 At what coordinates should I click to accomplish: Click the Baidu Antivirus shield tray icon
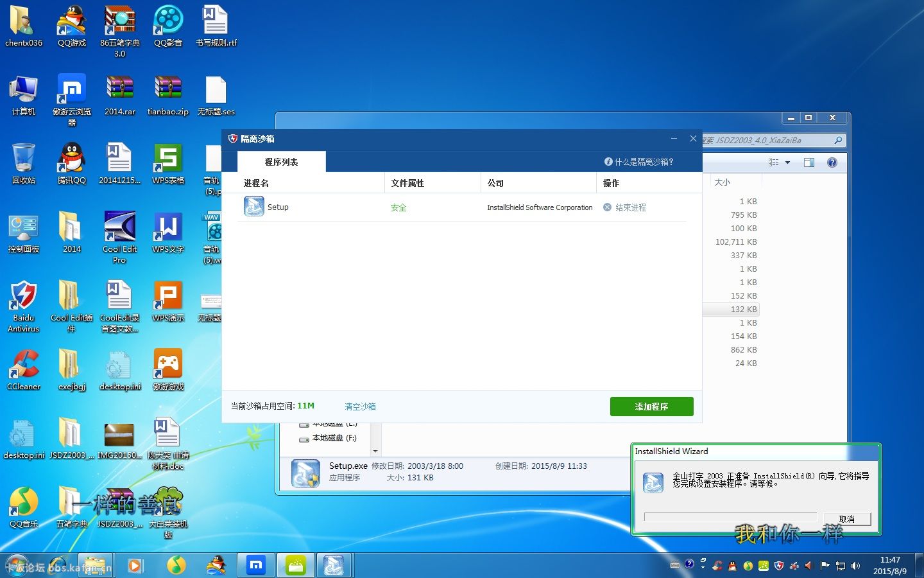pyautogui.click(x=779, y=566)
